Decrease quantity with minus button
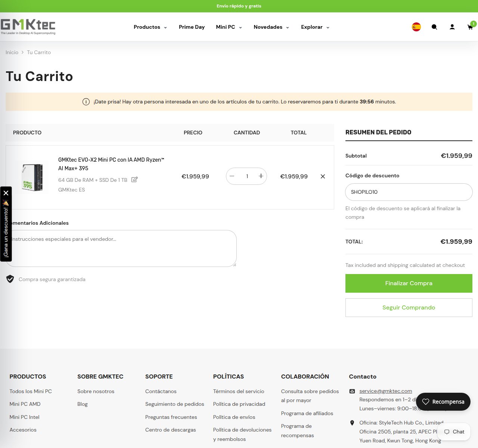 pos(232,176)
